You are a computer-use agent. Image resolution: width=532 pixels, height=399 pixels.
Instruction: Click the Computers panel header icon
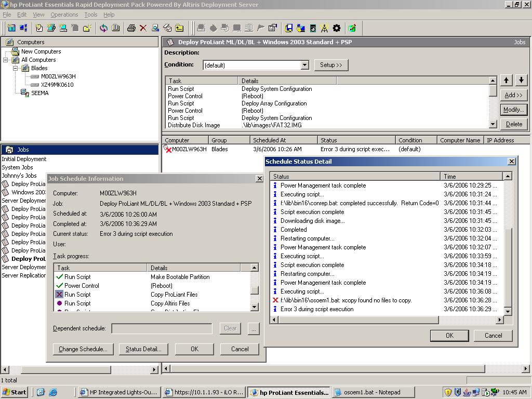tap(9, 42)
